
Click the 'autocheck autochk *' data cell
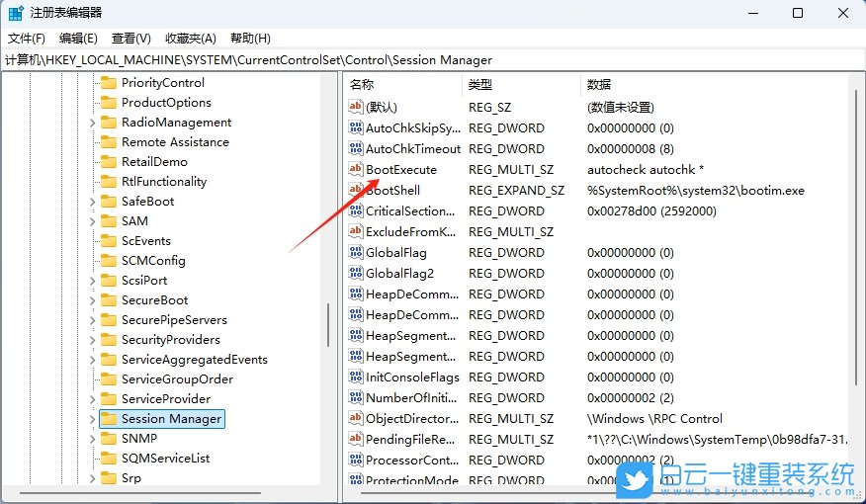[646, 169]
